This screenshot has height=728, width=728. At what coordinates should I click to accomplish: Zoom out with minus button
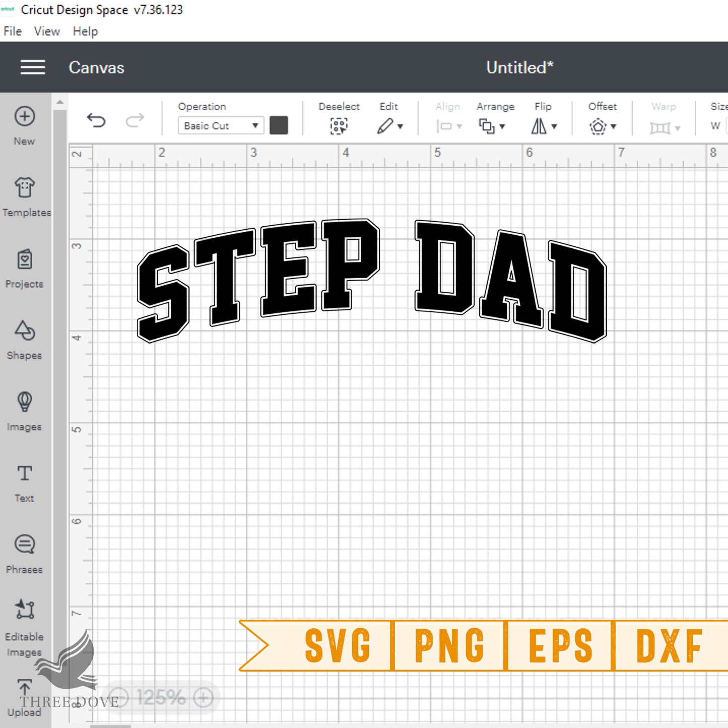(119, 698)
